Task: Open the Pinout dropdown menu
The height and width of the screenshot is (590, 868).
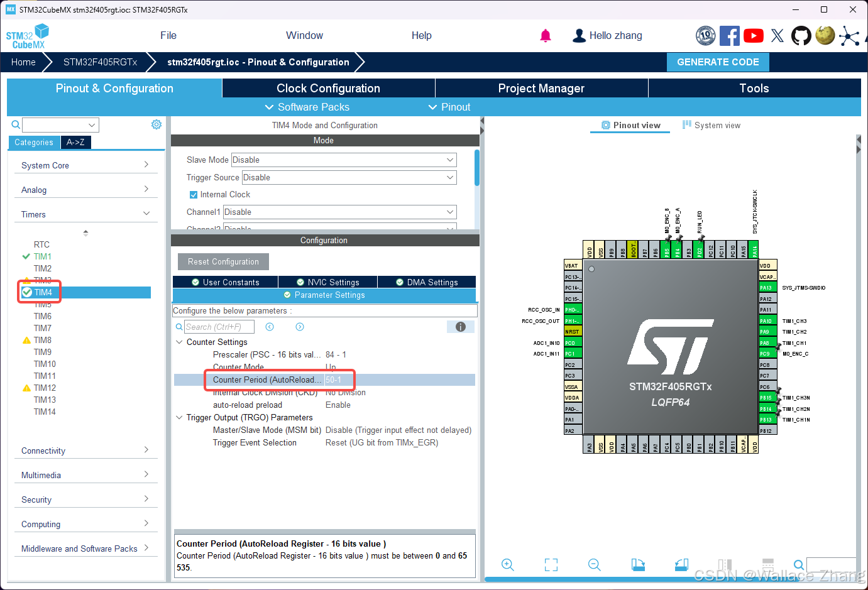Action: 449,107
